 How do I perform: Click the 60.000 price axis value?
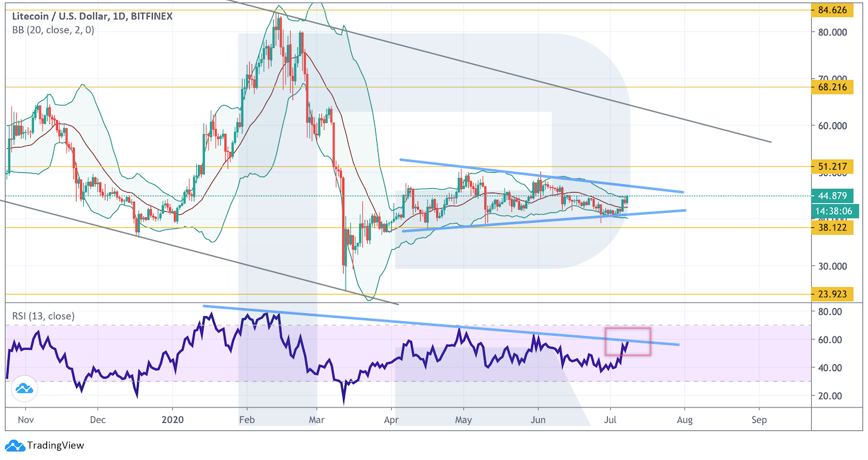click(833, 126)
